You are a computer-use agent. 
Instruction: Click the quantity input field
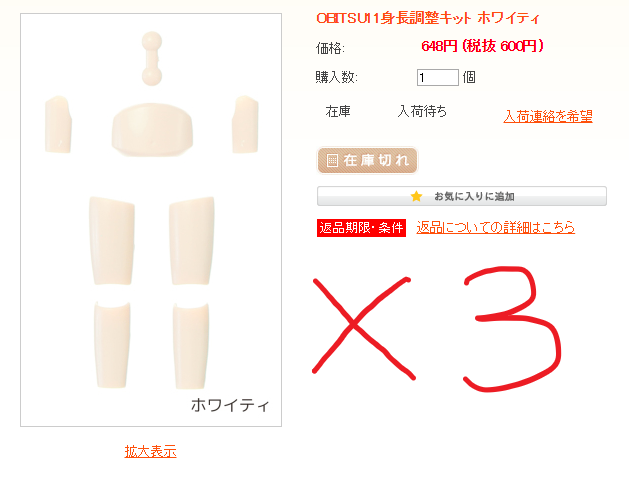(438, 77)
